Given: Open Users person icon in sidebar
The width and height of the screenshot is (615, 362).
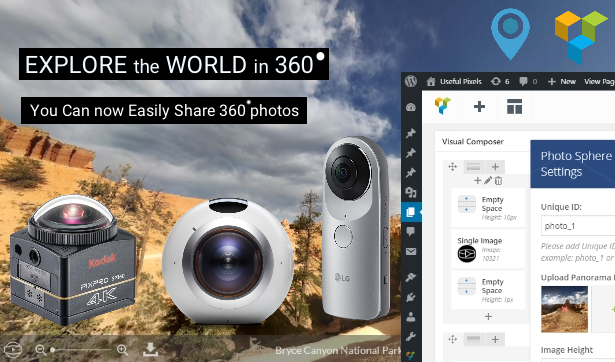Looking at the screenshot, I should (411, 317).
